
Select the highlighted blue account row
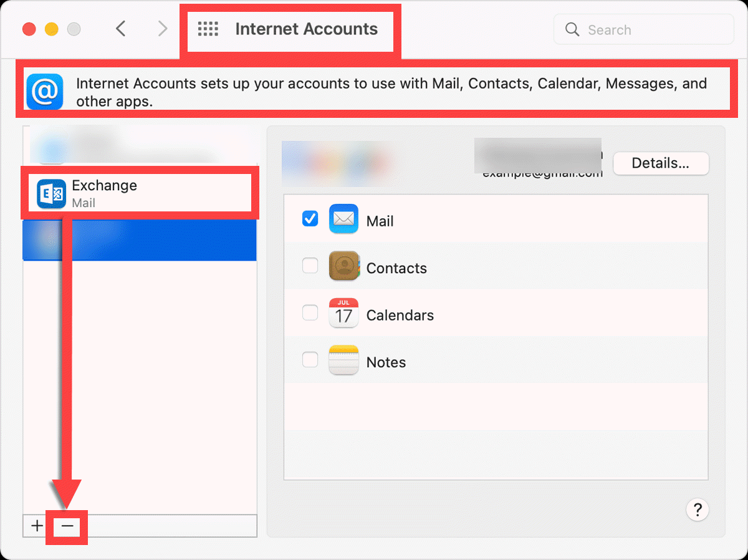pos(140,239)
